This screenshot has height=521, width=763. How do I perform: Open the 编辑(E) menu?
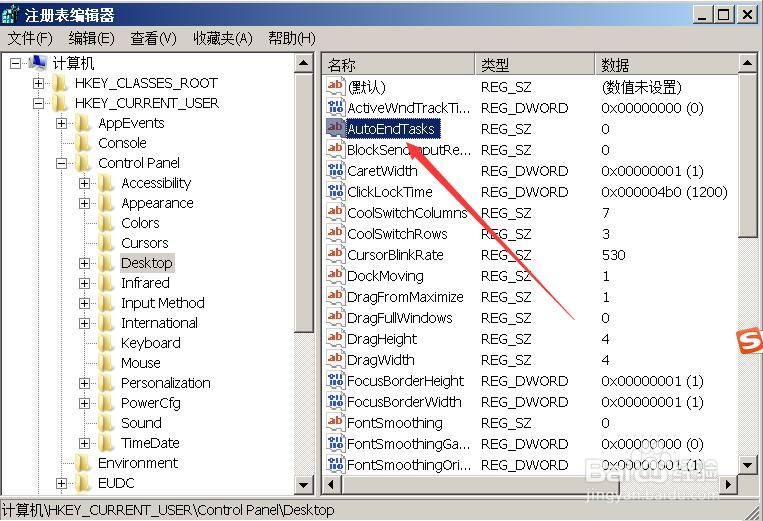tap(91, 38)
